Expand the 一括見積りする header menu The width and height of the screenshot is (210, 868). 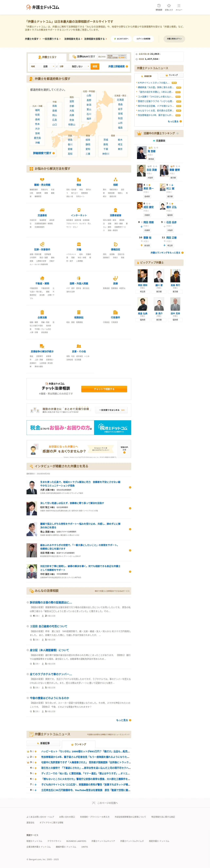52,39
